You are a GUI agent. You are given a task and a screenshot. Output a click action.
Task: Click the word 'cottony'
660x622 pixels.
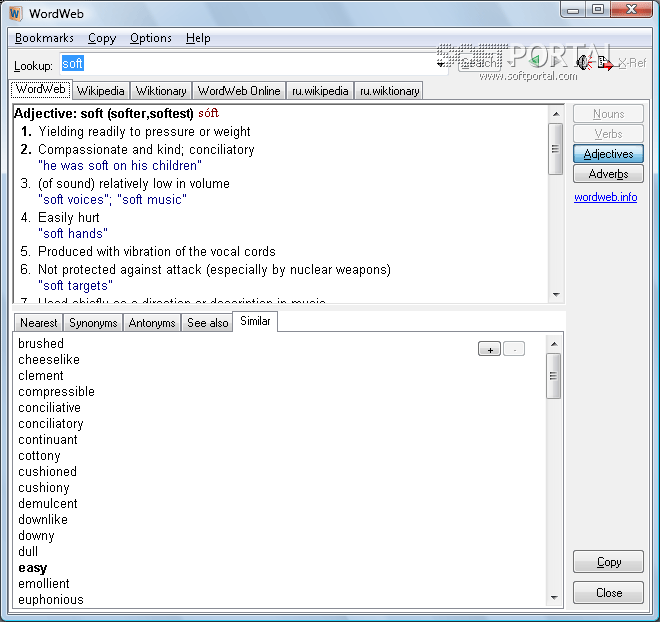pyautogui.click(x=40, y=455)
